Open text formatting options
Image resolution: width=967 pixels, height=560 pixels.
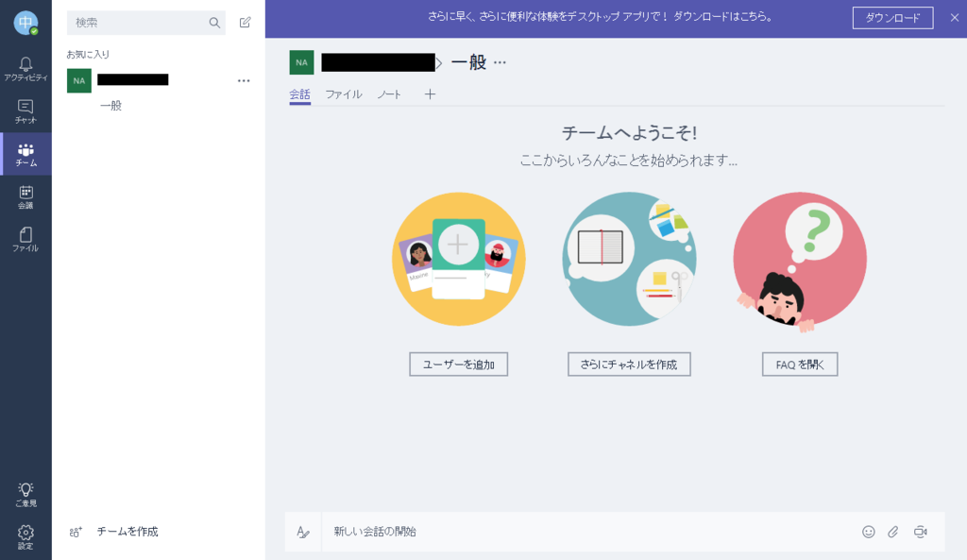[304, 532]
